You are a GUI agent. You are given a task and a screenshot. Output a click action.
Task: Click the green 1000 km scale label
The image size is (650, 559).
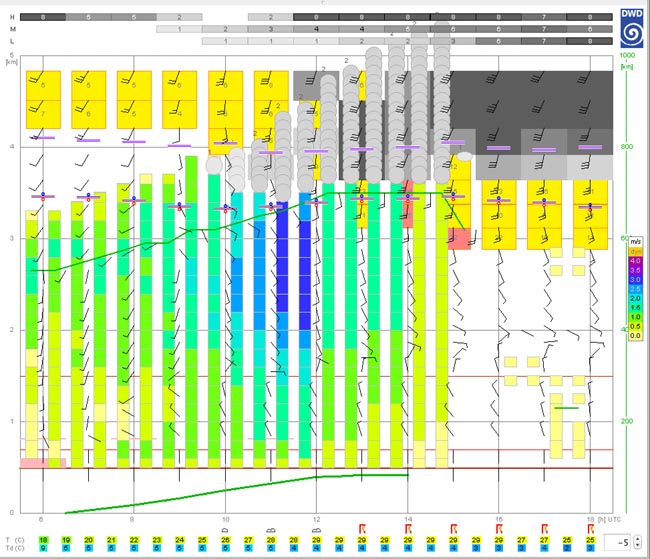[627, 55]
